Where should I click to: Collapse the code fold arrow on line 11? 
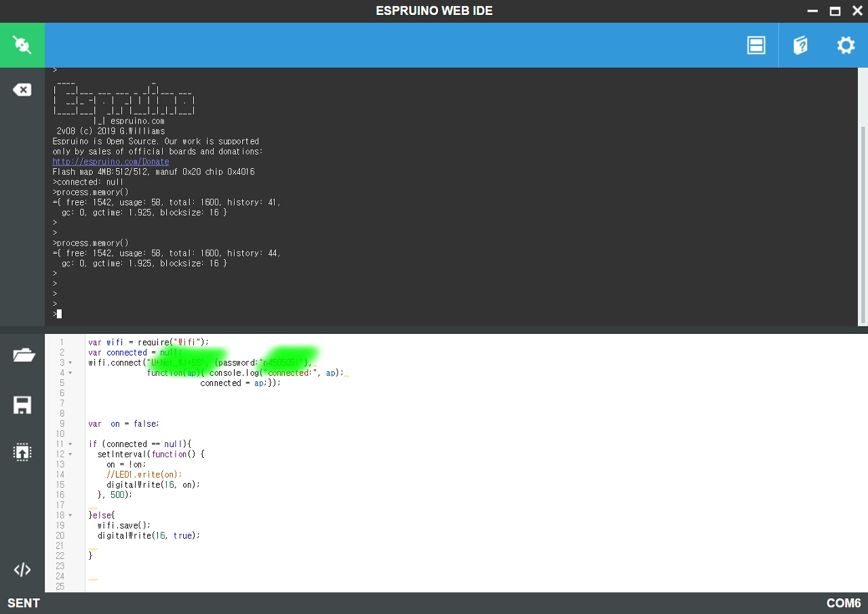coord(70,444)
